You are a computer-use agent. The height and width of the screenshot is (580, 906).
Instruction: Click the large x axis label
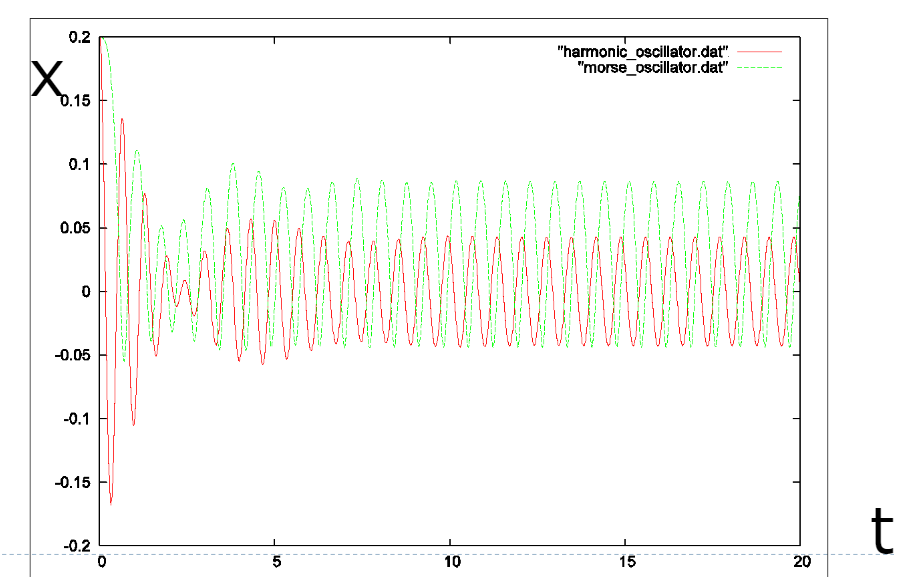point(46,80)
